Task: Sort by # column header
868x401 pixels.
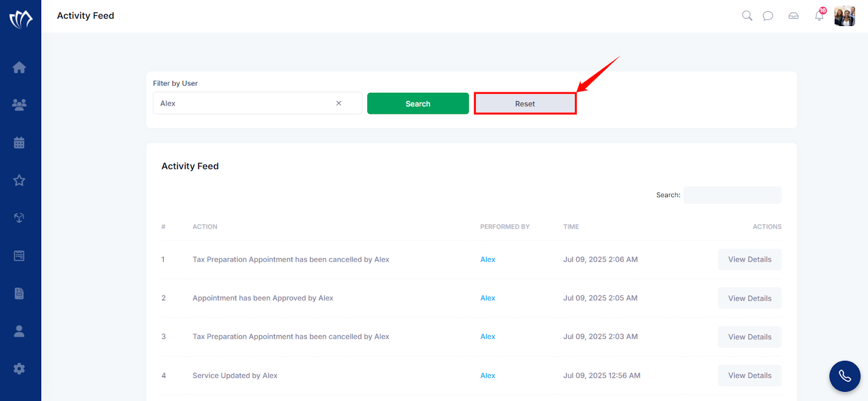Action: point(163,227)
